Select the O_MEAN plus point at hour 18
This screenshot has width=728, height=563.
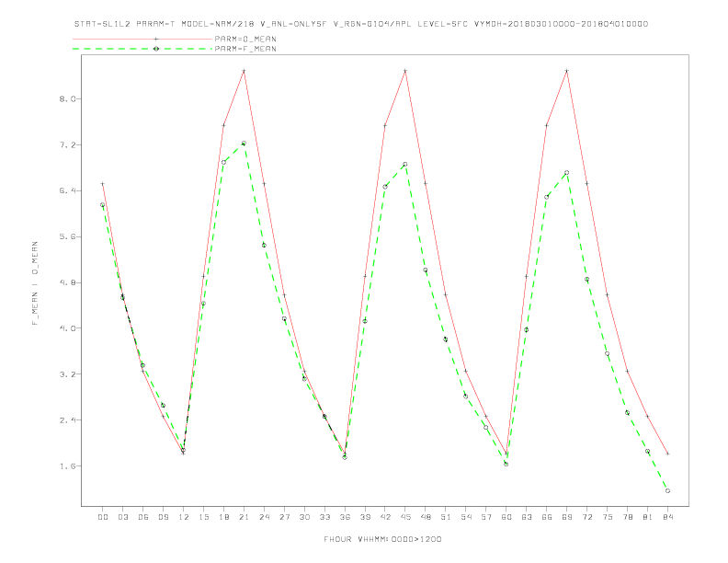(223, 125)
